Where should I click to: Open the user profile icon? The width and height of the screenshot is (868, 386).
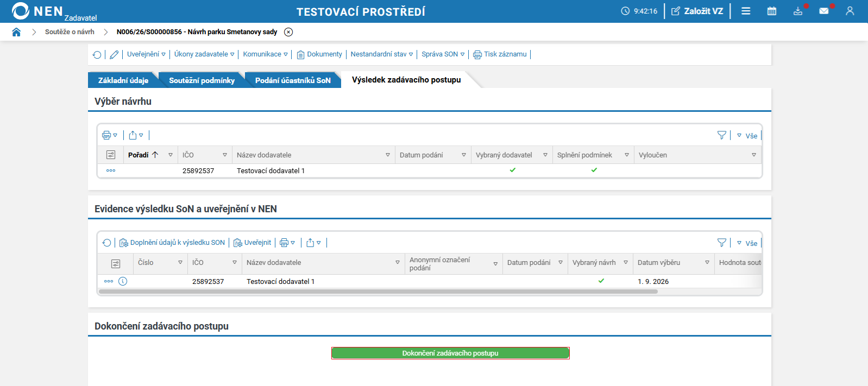point(850,11)
